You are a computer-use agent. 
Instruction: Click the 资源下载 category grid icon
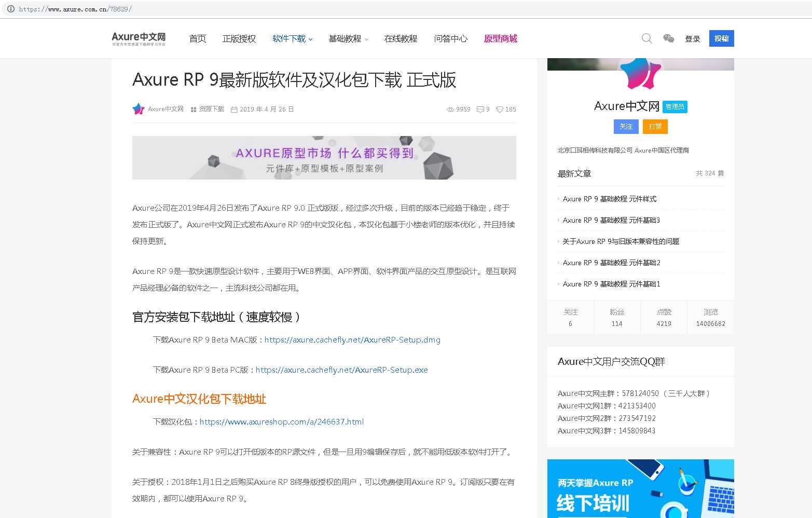[194, 110]
